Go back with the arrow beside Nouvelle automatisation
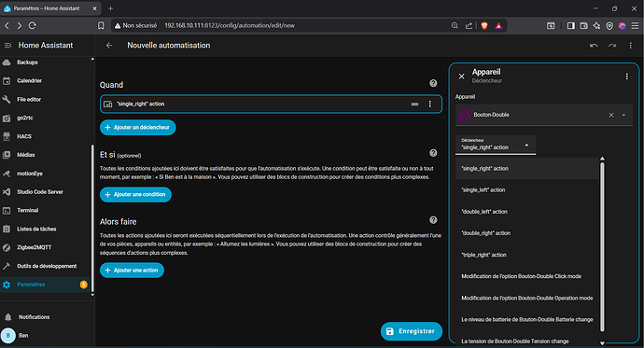 tap(109, 46)
